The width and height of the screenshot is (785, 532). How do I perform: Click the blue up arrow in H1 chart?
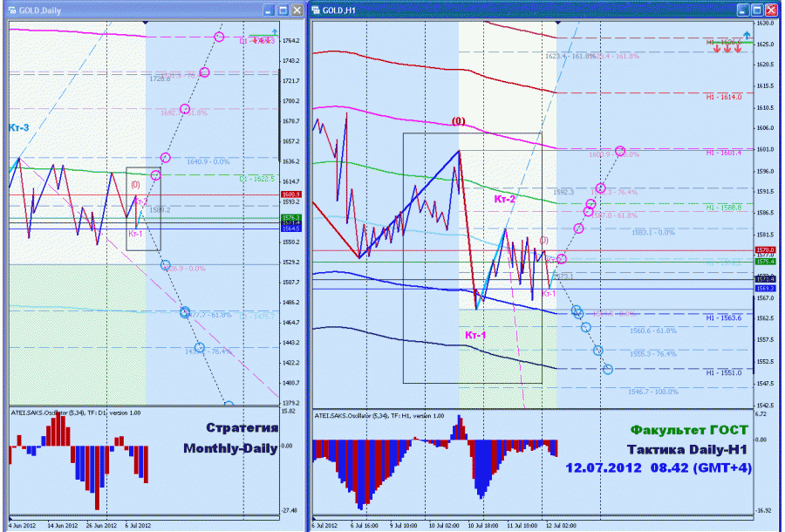747,35
